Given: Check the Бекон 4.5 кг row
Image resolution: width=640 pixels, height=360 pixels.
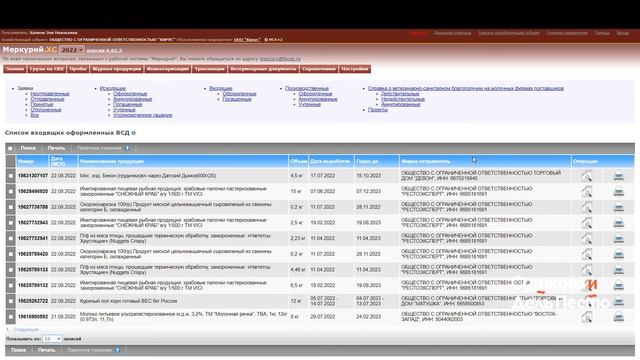Looking at the screenshot, I should tap(11, 176).
